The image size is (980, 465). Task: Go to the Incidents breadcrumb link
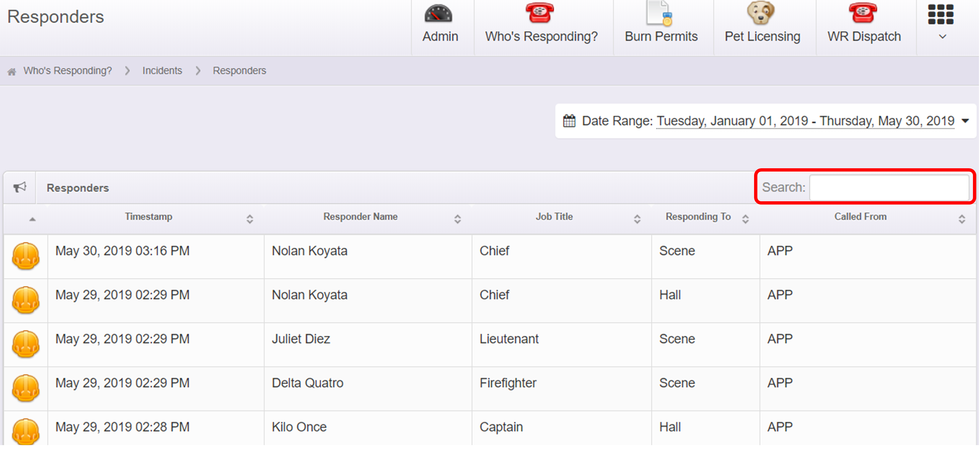[162, 71]
